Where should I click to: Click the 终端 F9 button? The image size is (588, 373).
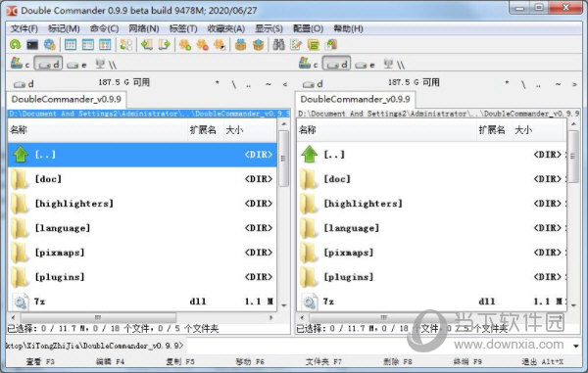click(467, 362)
